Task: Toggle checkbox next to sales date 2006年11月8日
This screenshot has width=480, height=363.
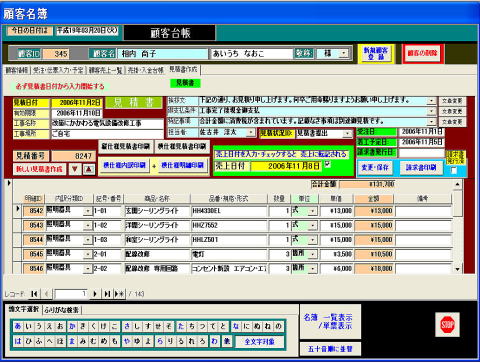Action: pos(327,164)
